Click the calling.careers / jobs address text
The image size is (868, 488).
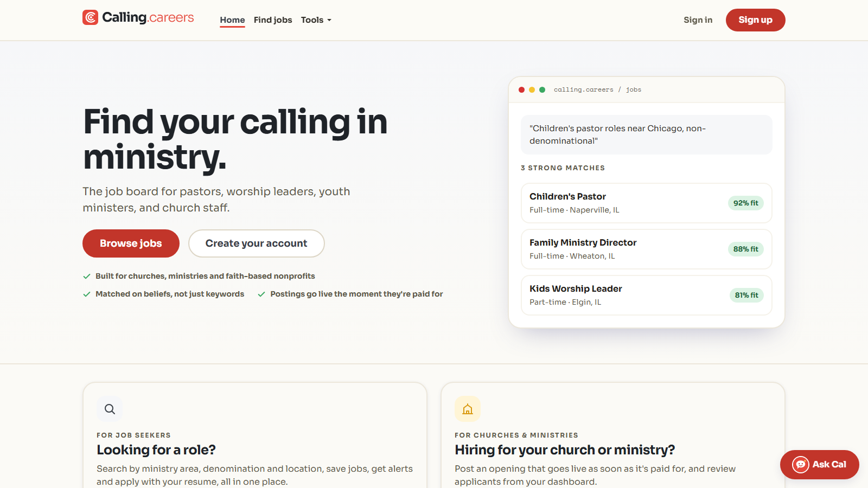[x=597, y=90]
